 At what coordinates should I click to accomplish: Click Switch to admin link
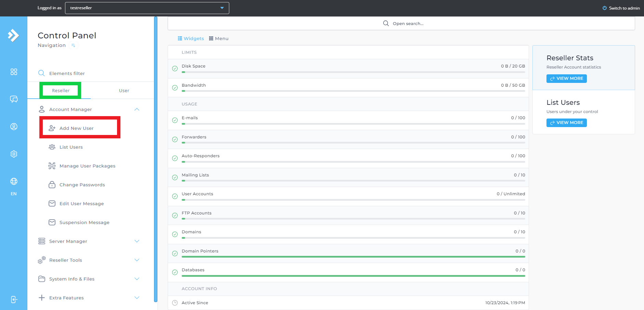[621, 8]
